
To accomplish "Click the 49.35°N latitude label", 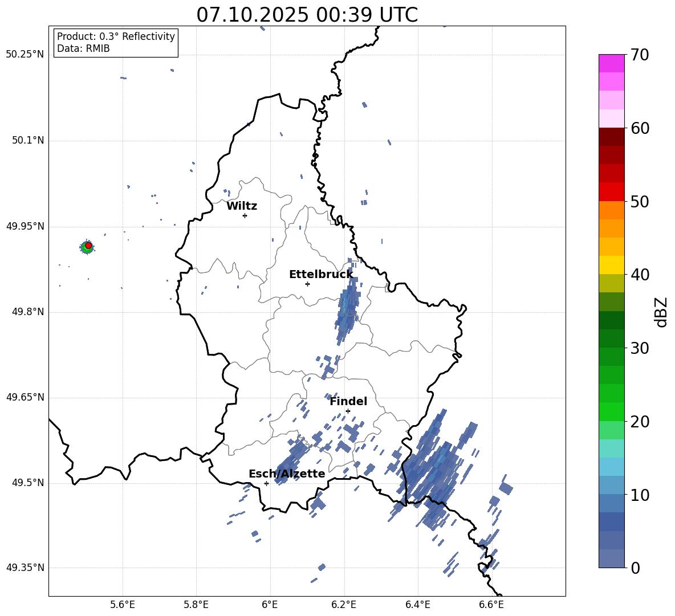I will click(25, 568).
